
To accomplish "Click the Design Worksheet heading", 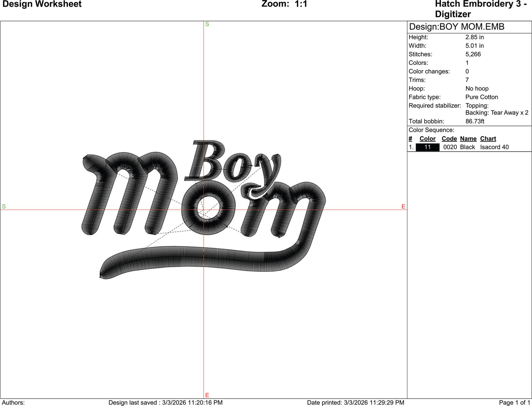I will tap(42, 4).
